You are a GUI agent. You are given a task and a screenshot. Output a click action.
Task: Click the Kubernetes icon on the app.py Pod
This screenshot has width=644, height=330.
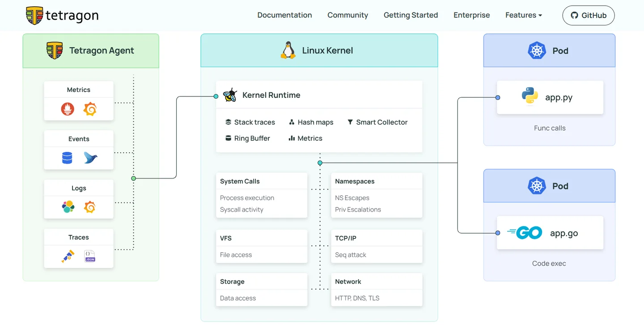pos(537,50)
